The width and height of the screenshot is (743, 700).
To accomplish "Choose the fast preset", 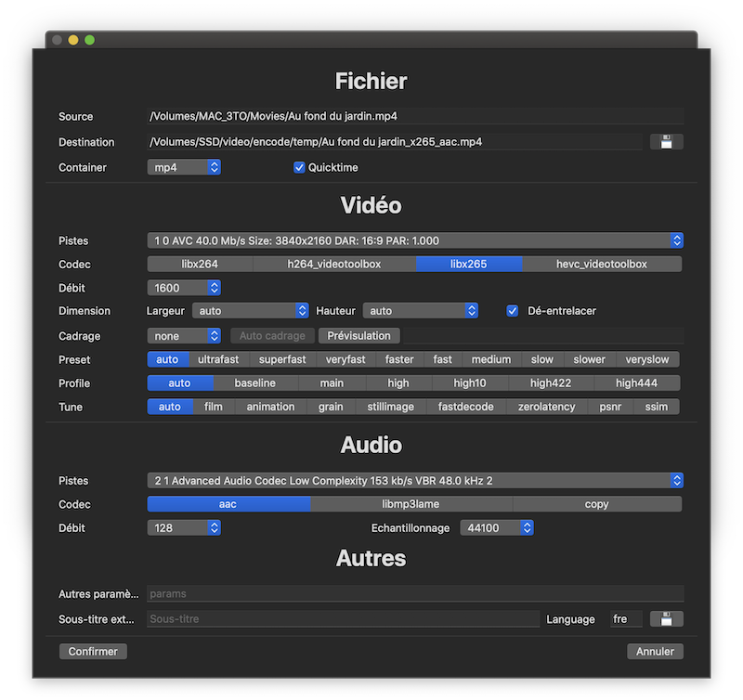I will point(443,359).
